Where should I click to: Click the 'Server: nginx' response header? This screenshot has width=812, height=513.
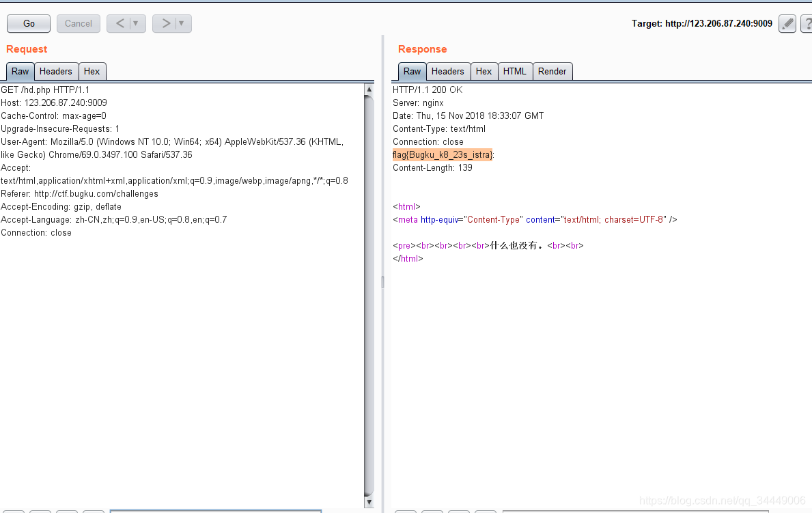point(418,102)
